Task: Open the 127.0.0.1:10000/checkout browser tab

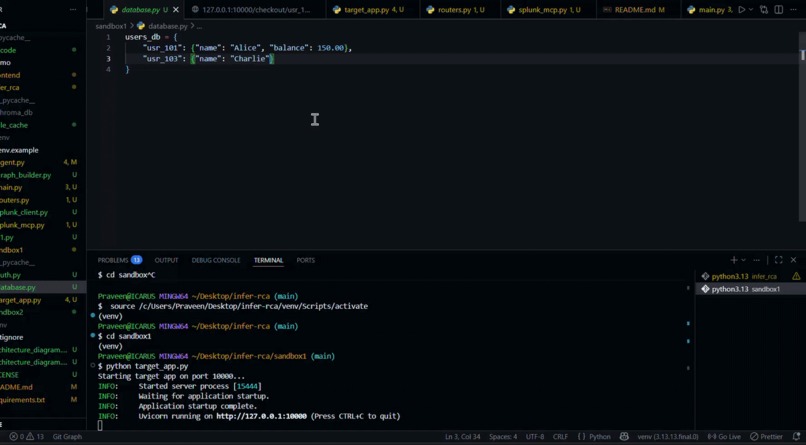Action: click(252, 10)
